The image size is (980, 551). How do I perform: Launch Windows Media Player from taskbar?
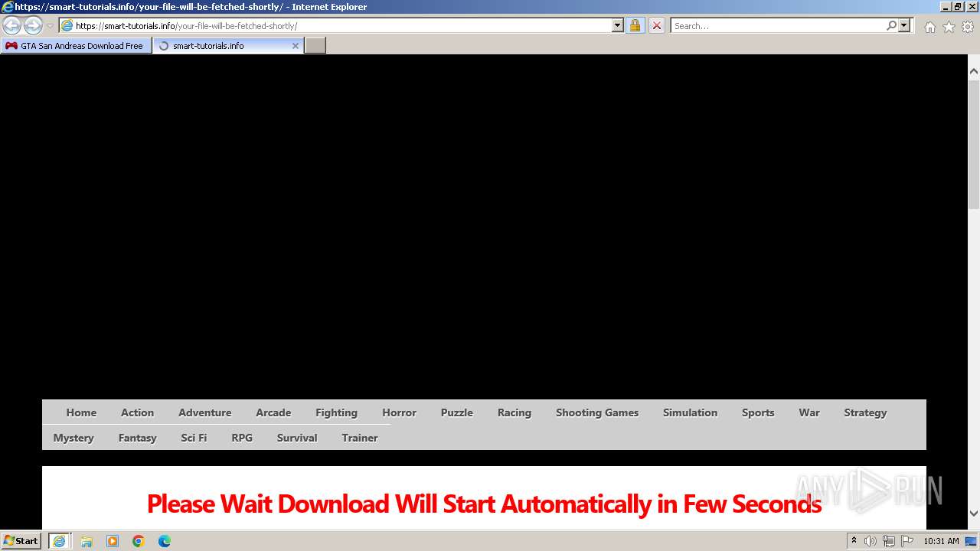pyautogui.click(x=113, y=541)
